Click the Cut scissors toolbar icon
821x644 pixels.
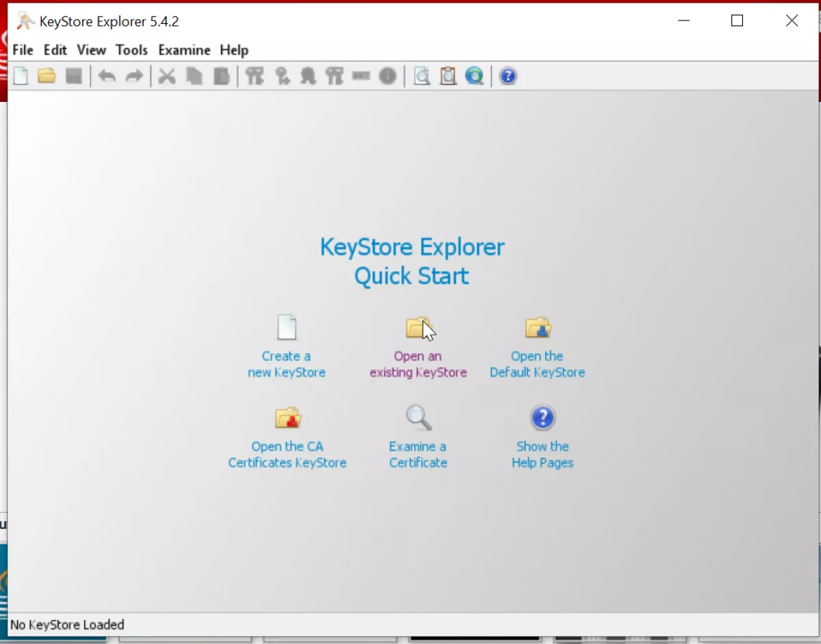coord(167,76)
